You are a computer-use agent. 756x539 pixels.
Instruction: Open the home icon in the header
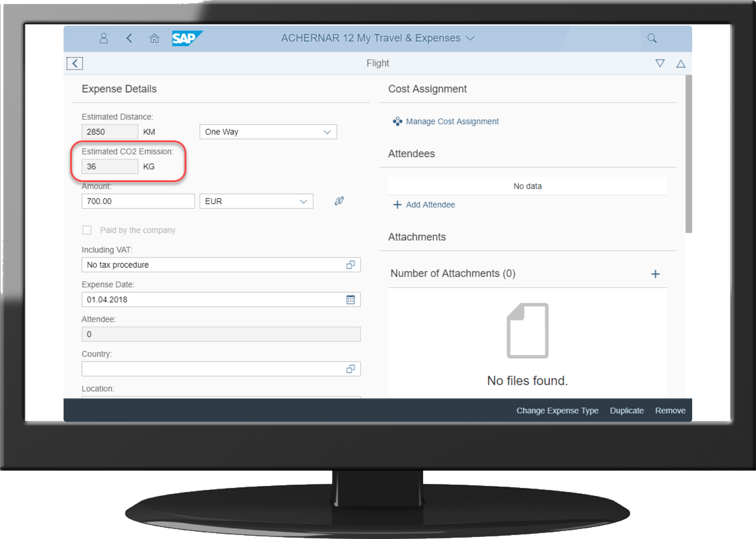point(154,38)
